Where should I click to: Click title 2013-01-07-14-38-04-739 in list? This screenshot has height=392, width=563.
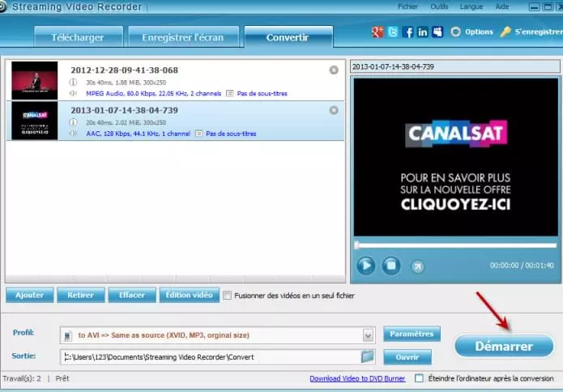coord(124,110)
